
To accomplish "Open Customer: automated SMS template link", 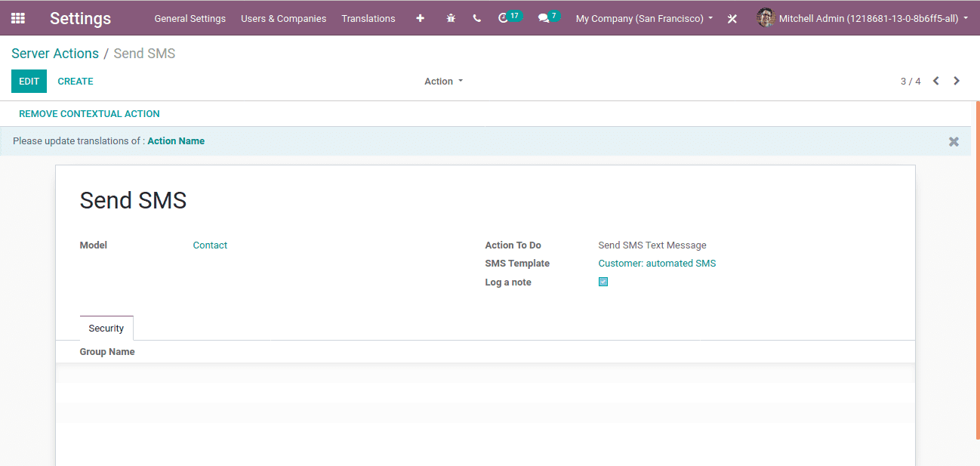I will pos(657,264).
